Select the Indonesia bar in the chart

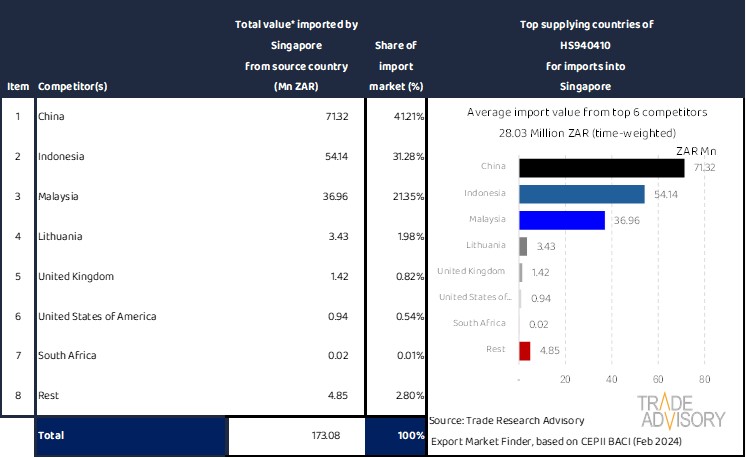tap(582, 193)
